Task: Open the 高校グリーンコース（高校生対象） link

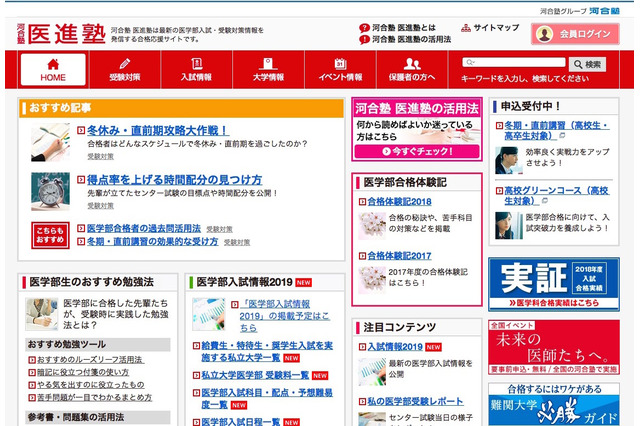Action: pyautogui.click(x=557, y=195)
